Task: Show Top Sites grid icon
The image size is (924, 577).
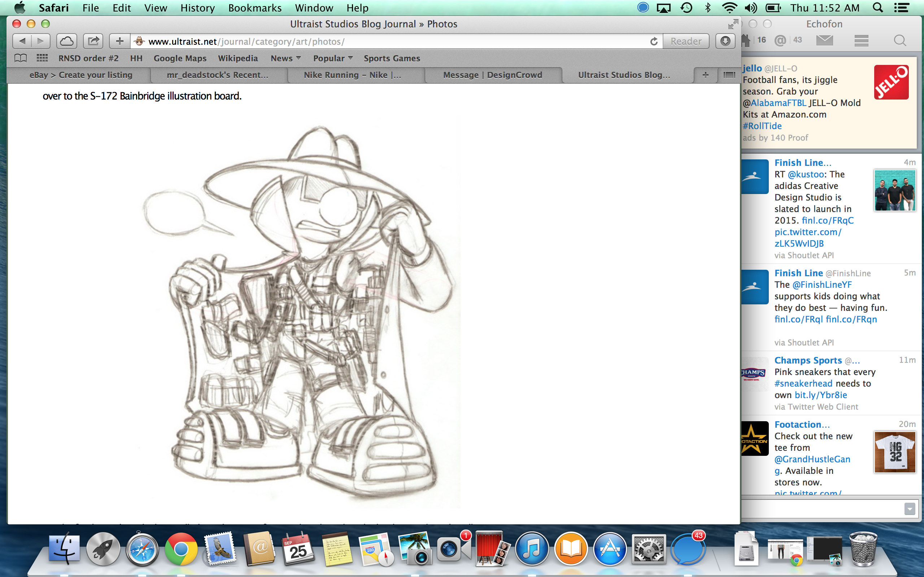Action: (x=42, y=58)
